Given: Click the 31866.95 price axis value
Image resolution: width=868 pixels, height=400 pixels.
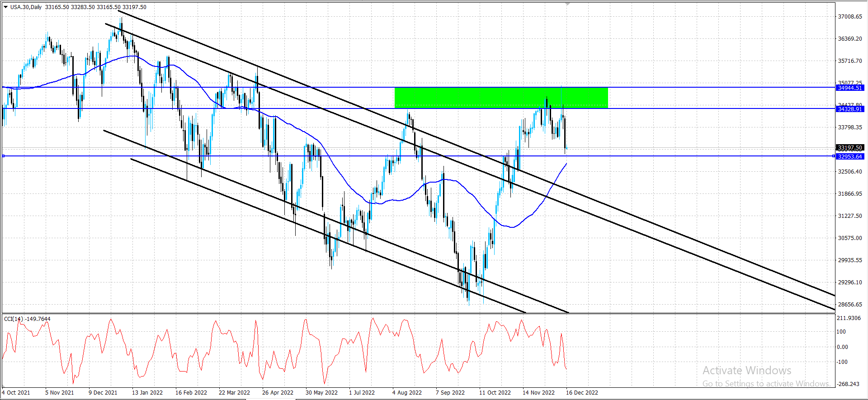Looking at the screenshot, I should pos(850,194).
